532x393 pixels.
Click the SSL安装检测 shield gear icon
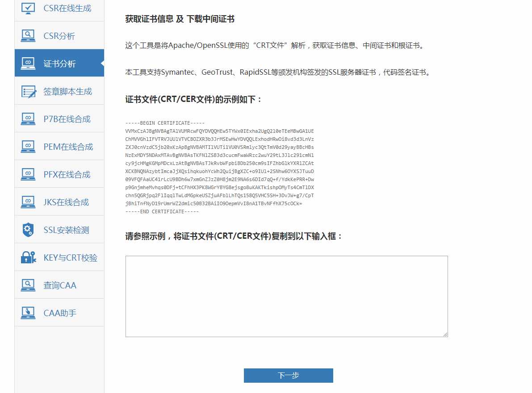click(28, 230)
